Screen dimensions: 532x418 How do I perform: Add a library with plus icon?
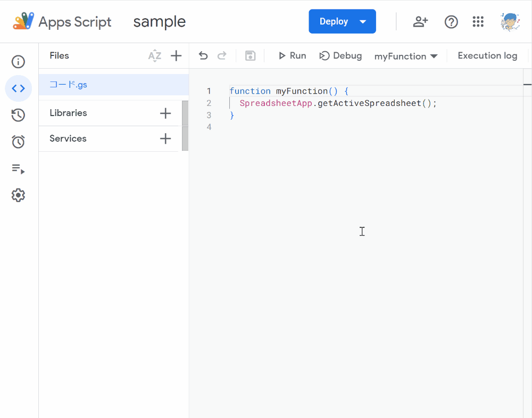coord(165,113)
